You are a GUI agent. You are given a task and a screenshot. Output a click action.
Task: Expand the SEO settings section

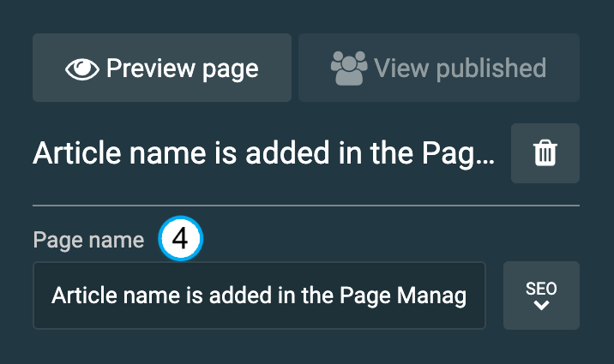click(541, 295)
